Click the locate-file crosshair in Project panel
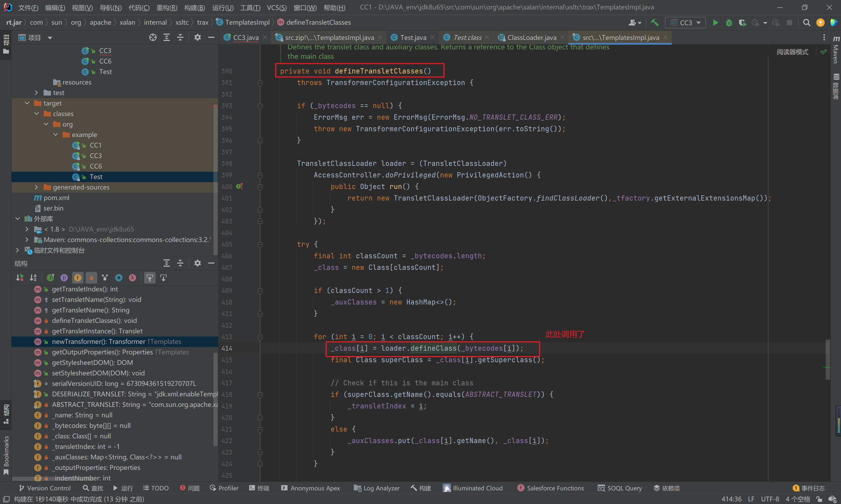 click(x=153, y=37)
